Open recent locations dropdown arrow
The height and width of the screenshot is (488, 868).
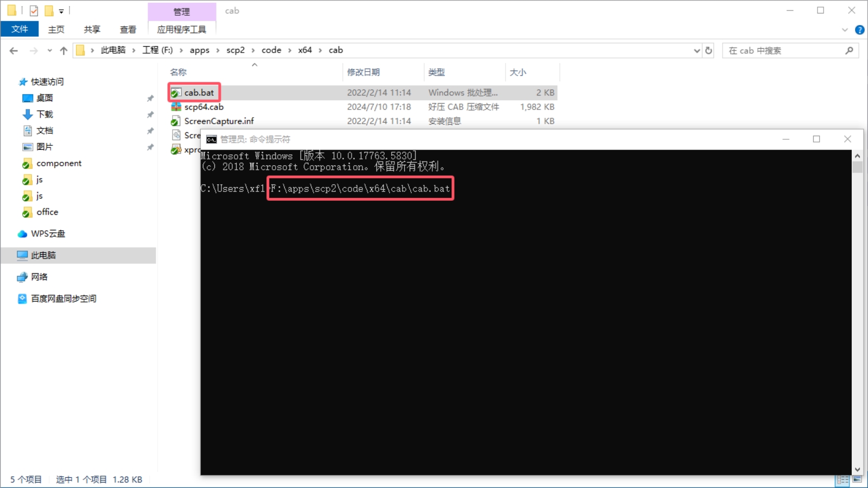49,50
